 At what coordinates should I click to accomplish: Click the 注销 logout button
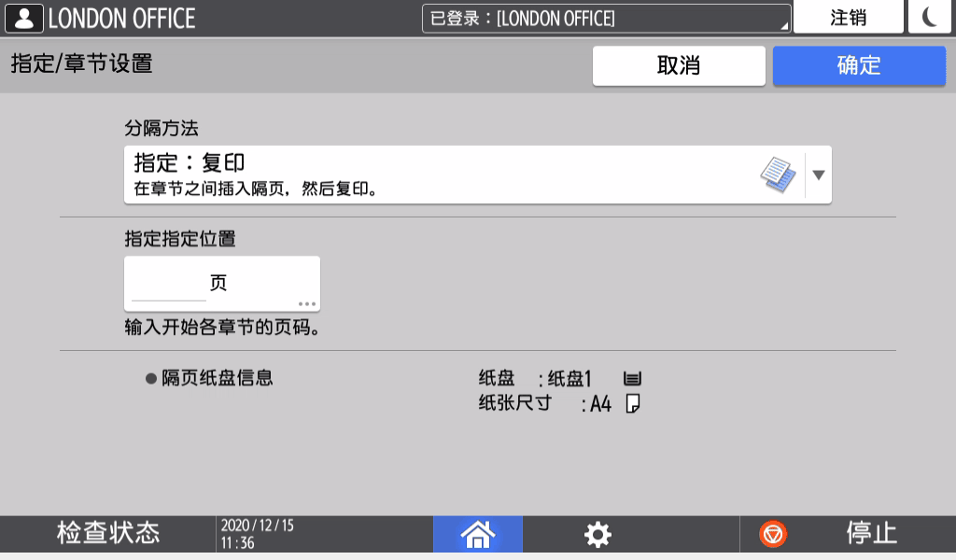(849, 17)
